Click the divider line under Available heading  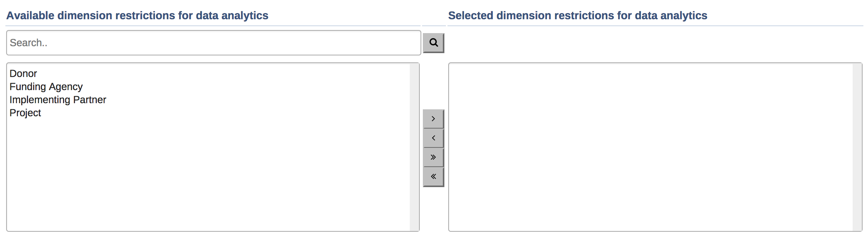tap(213, 26)
